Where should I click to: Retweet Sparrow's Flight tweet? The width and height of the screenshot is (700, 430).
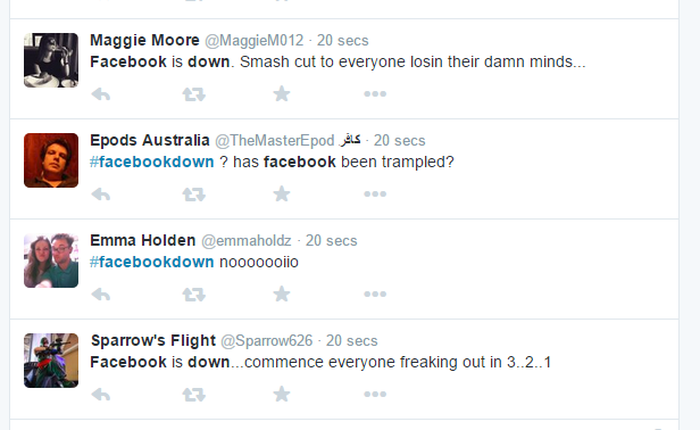194,394
